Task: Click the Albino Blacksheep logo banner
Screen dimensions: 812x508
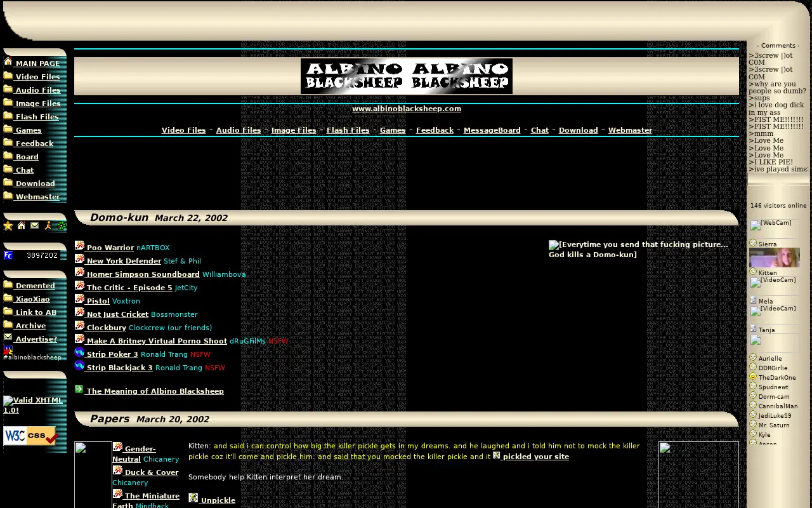Action: pyautogui.click(x=407, y=76)
